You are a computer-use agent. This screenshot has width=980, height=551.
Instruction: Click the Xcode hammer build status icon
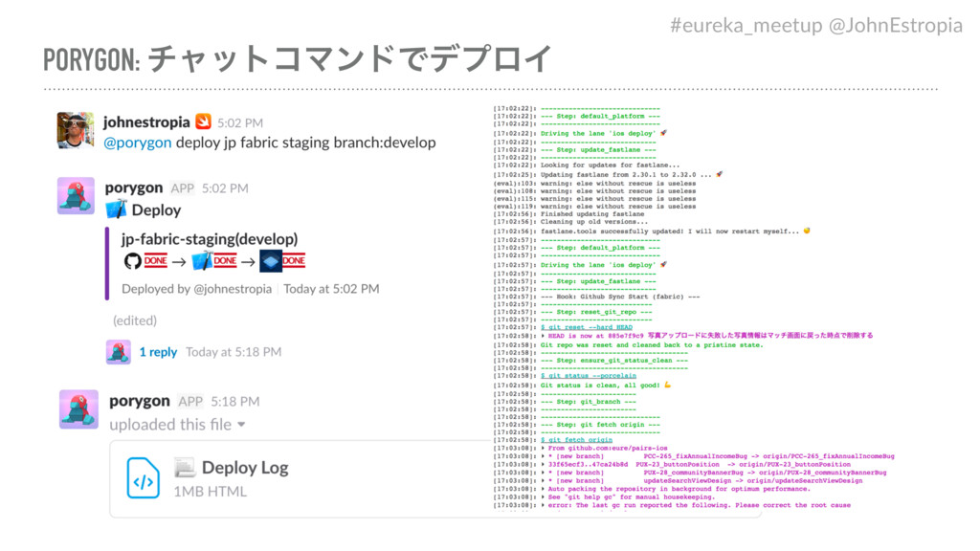click(202, 261)
